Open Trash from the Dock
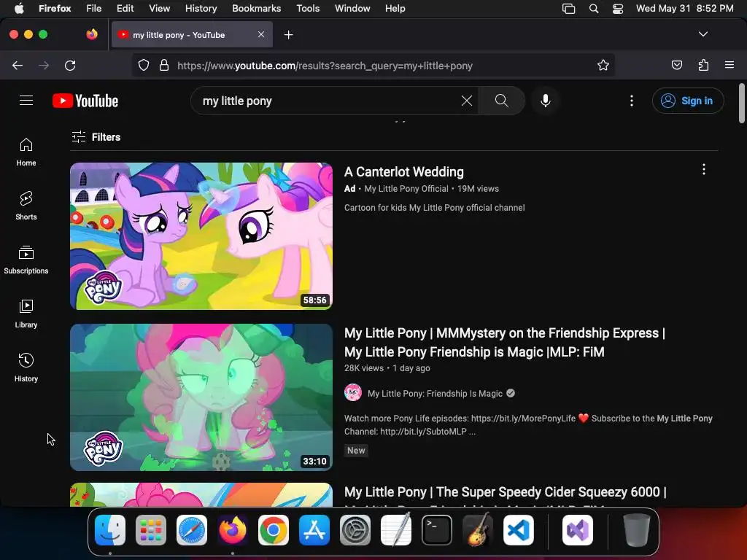 pos(636,530)
